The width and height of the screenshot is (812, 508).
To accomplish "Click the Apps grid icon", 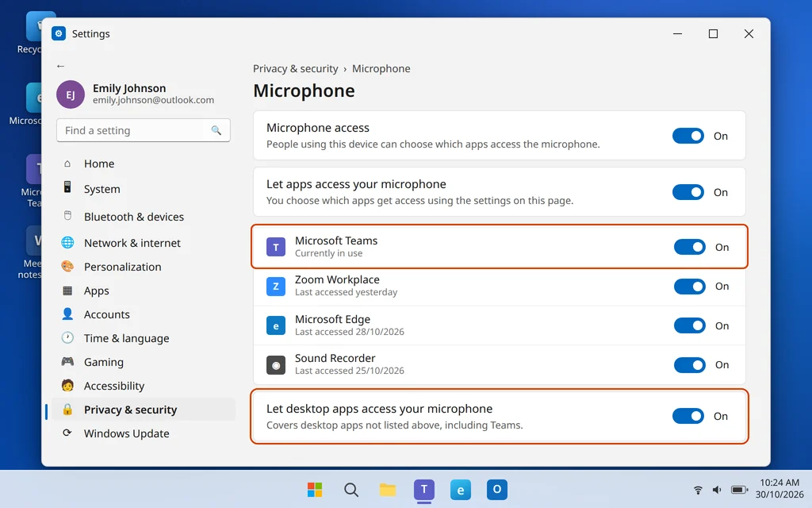I will point(67,291).
